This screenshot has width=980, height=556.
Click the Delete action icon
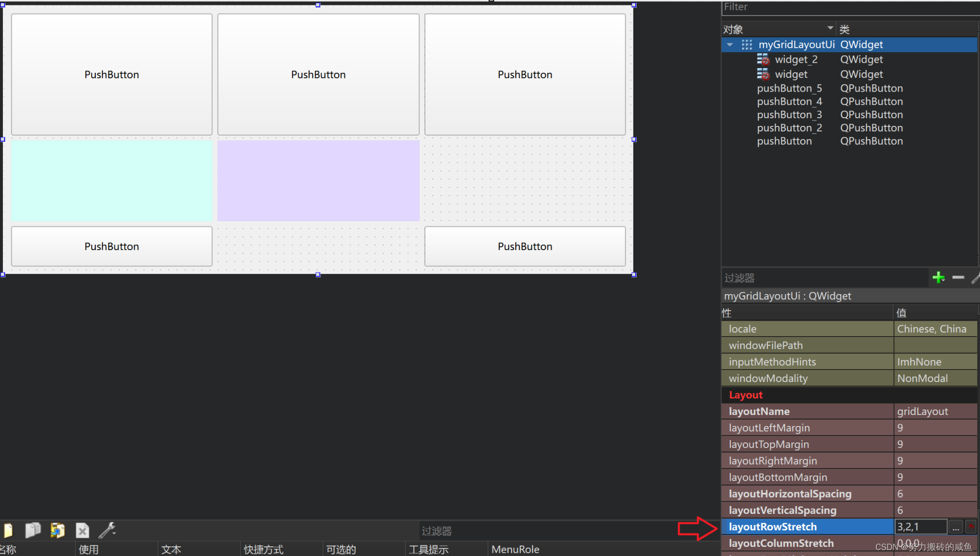pyautogui.click(x=83, y=531)
